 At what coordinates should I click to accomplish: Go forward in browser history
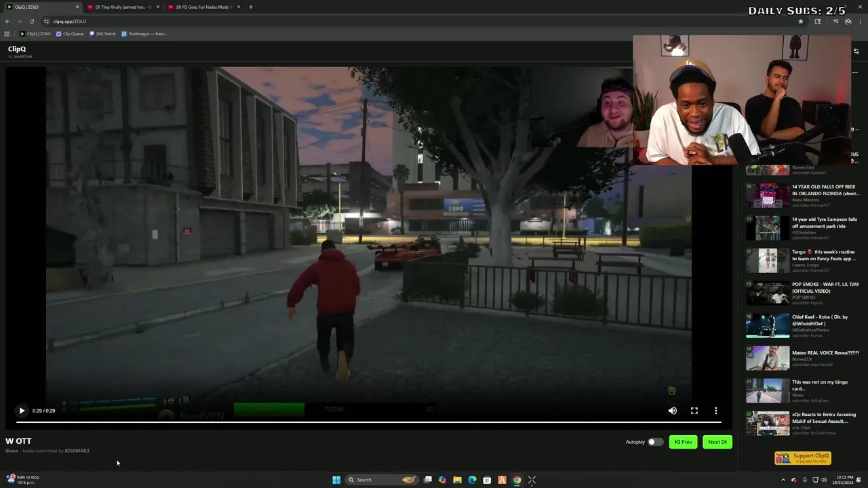pyautogui.click(x=20, y=21)
